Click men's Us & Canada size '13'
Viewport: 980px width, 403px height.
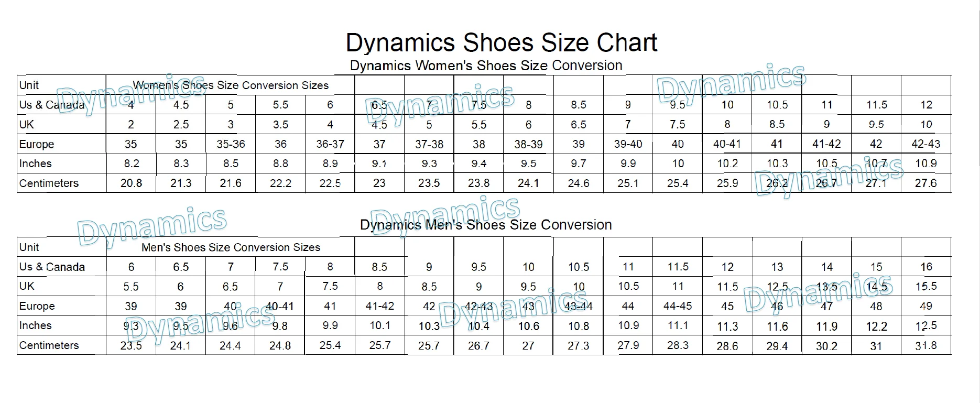777,267
